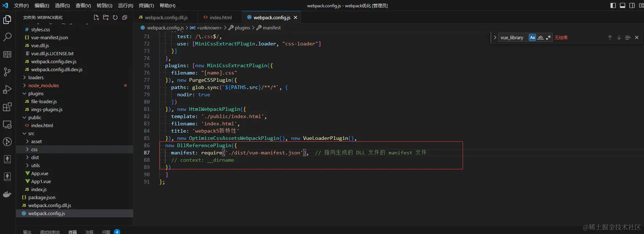Open the 运行(R) menu
This screenshot has height=234, width=644.
(126, 5)
